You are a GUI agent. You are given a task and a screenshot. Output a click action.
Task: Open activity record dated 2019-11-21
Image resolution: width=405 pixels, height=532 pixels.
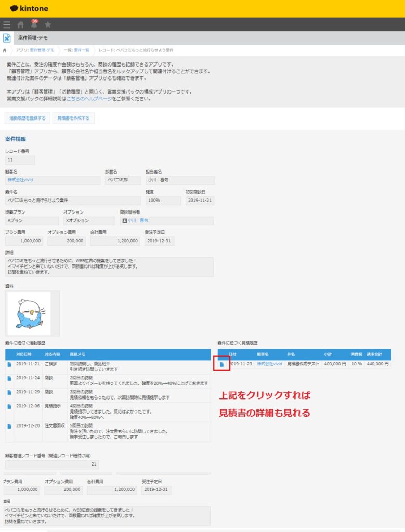pos(9,364)
